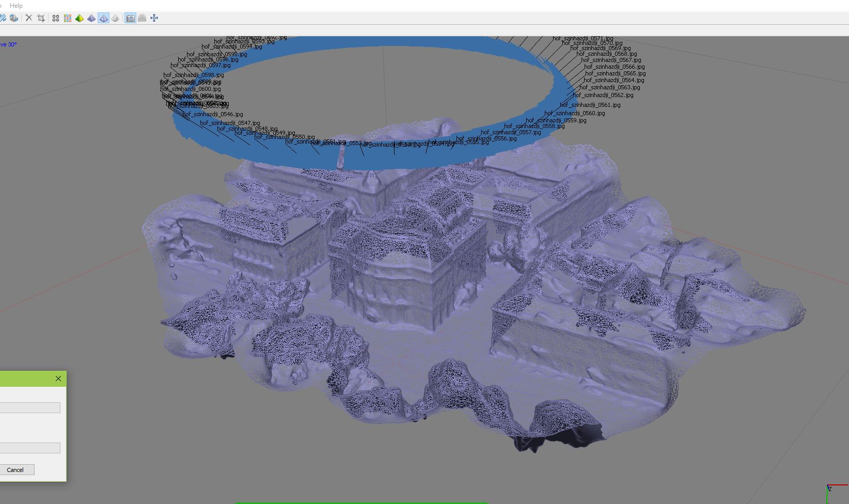Screen dimensions: 849x504
Task: Click camera label hof_szinhazdji_0571.jpg
Action: (x=583, y=38)
